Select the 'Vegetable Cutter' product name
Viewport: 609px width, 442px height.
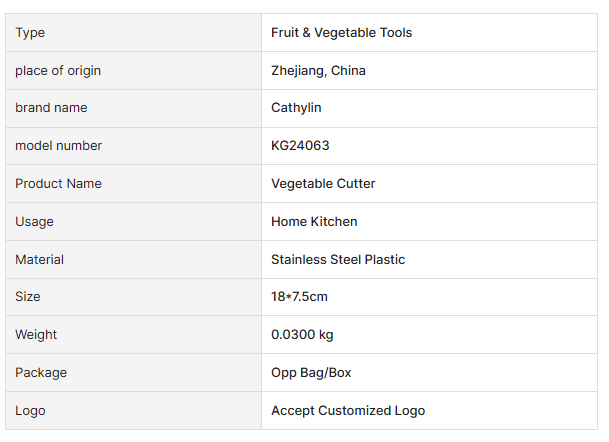click(323, 184)
